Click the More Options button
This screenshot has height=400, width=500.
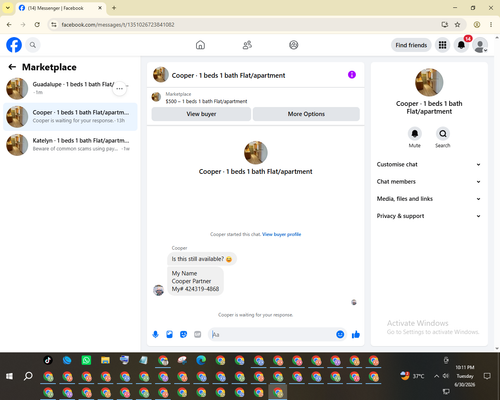[306, 114]
